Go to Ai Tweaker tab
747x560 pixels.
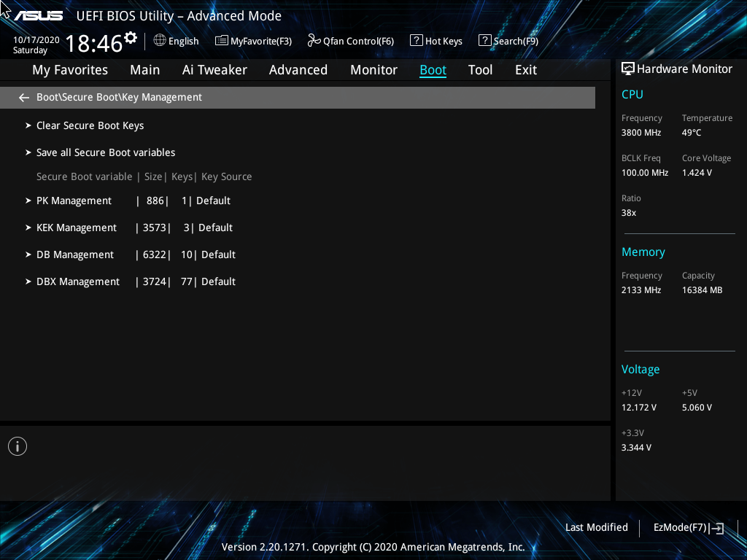214,70
